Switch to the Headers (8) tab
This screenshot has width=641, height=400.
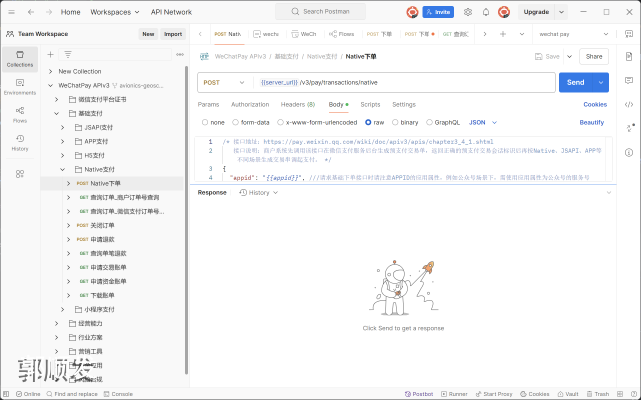(298, 104)
